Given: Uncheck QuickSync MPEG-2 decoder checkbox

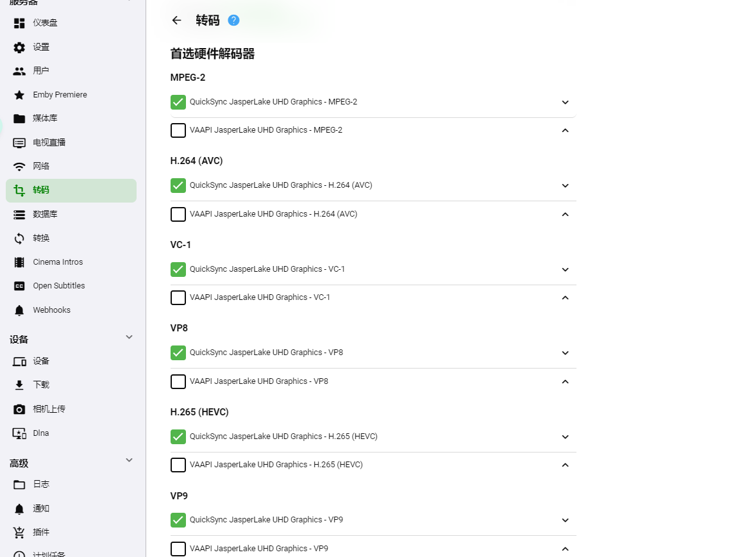Looking at the screenshot, I should [x=178, y=102].
